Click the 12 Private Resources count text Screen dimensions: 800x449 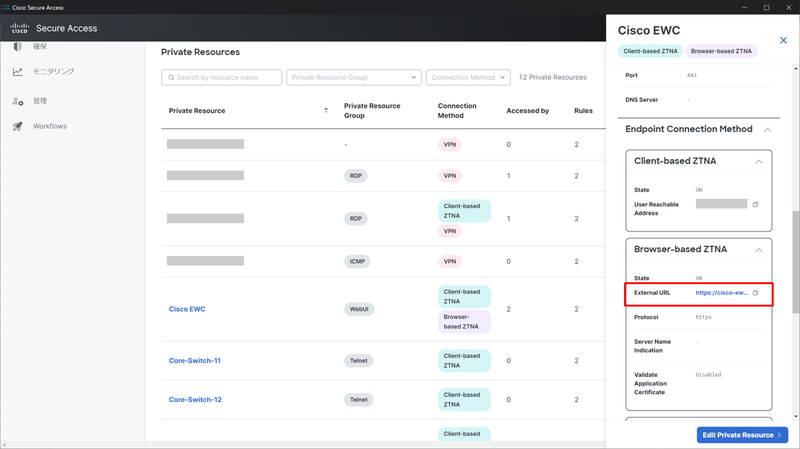pos(553,78)
